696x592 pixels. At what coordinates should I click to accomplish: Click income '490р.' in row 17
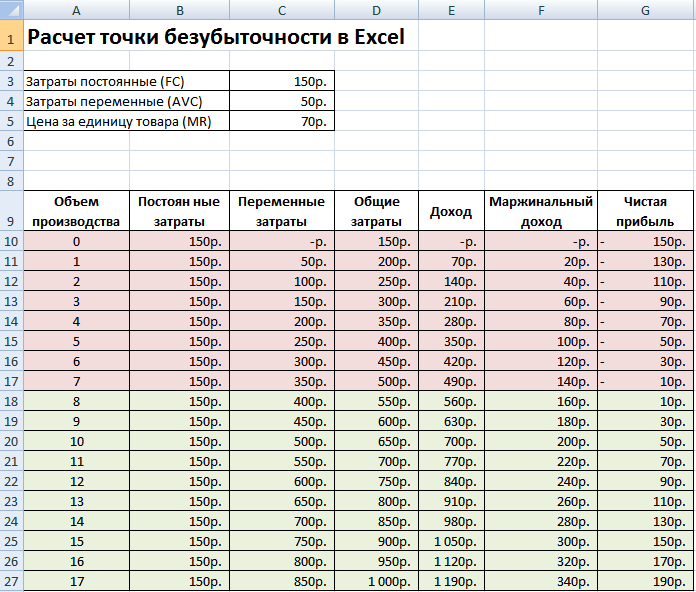coord(451,381)
